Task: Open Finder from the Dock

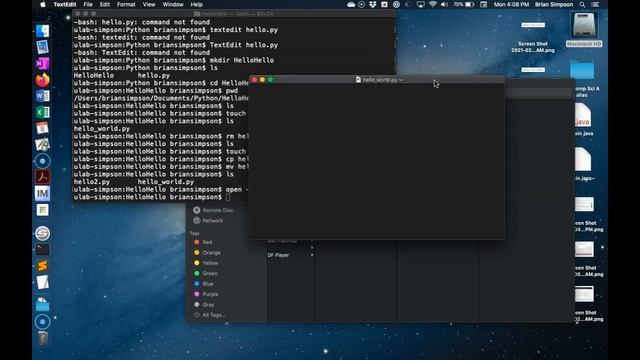Action: (42, 31)
